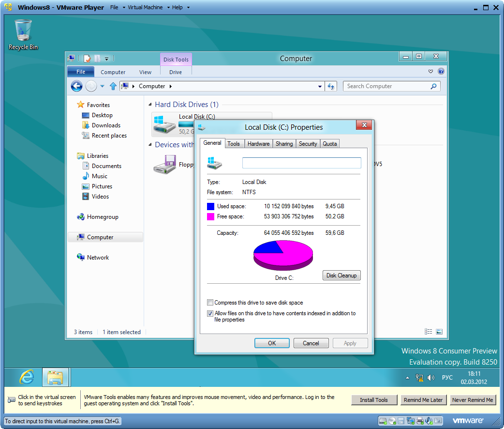Click the VMware CD drive status icon

pos(392,421)
